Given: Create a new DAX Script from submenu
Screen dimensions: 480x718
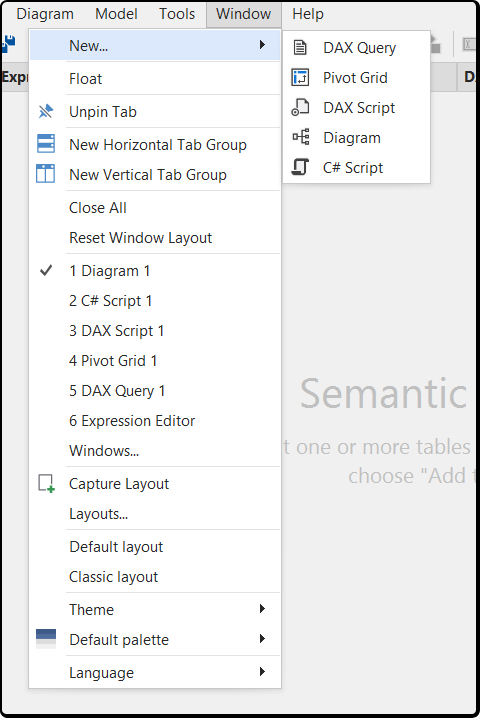Looking at the screenshot, I should [x=356, y=108].
